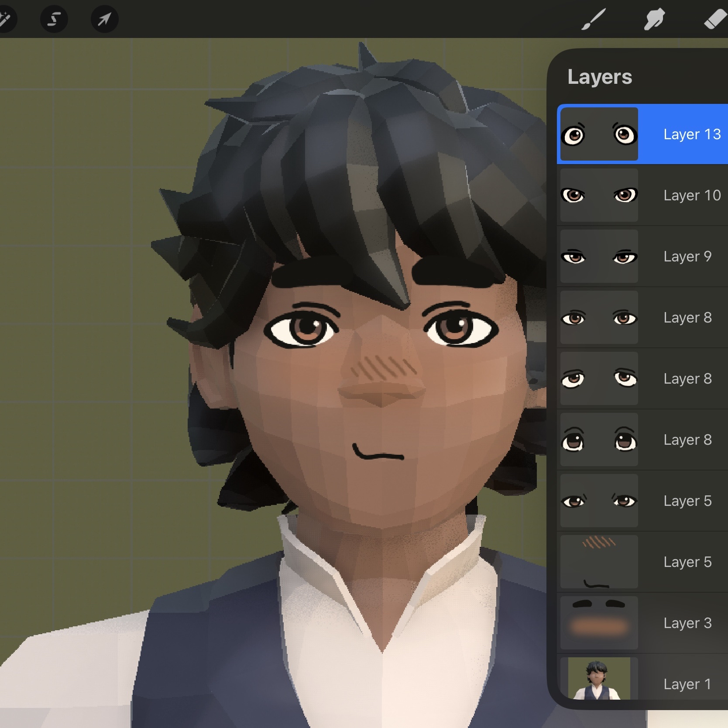Tap the nose-hatching and mouth layer thumbnail
Screen dimensions: 728x728
[x=599, y=562]
